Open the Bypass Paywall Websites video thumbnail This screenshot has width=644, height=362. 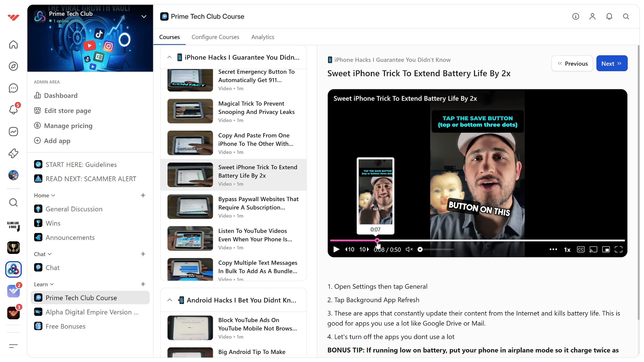pos(190,207)
